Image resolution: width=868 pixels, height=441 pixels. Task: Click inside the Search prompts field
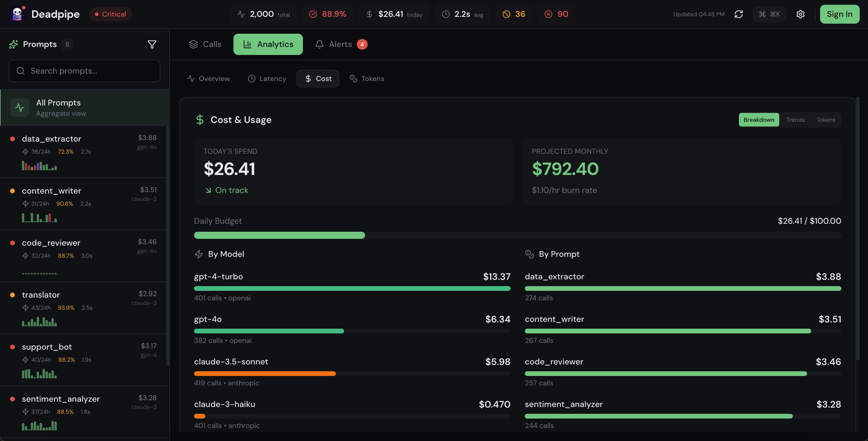[84, 71]
